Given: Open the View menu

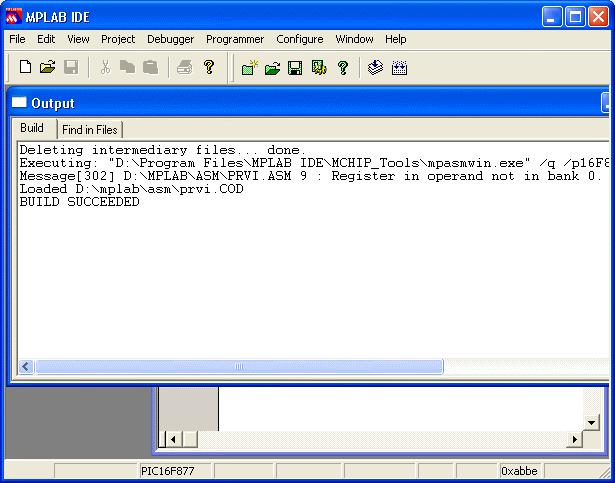Looking at the screenshot, I should coord(78,39).
